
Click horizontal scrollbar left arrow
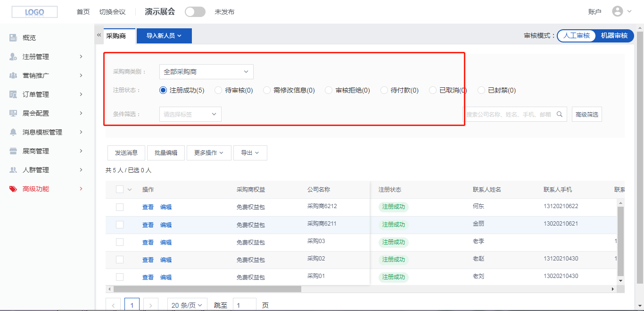[x=109, y=289]
